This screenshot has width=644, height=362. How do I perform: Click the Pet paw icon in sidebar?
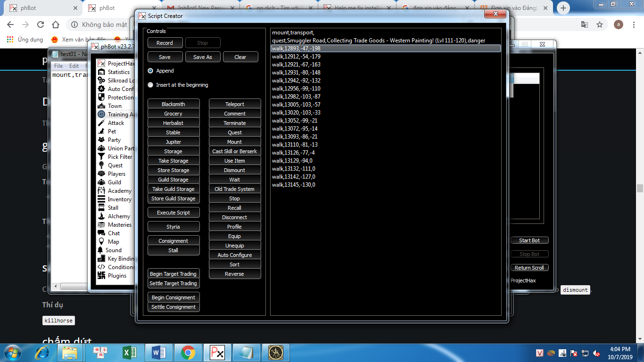pyautogui.click(x=101, y=132)
